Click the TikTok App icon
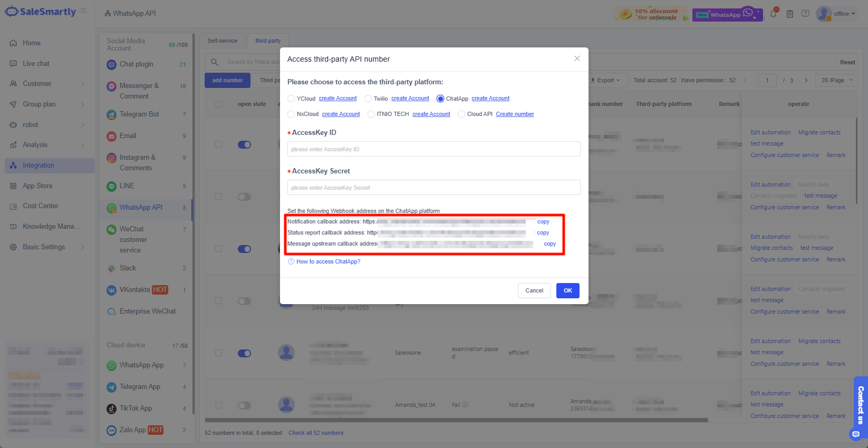This screenshot has width=868, height=448. click(x=111, y=408)
